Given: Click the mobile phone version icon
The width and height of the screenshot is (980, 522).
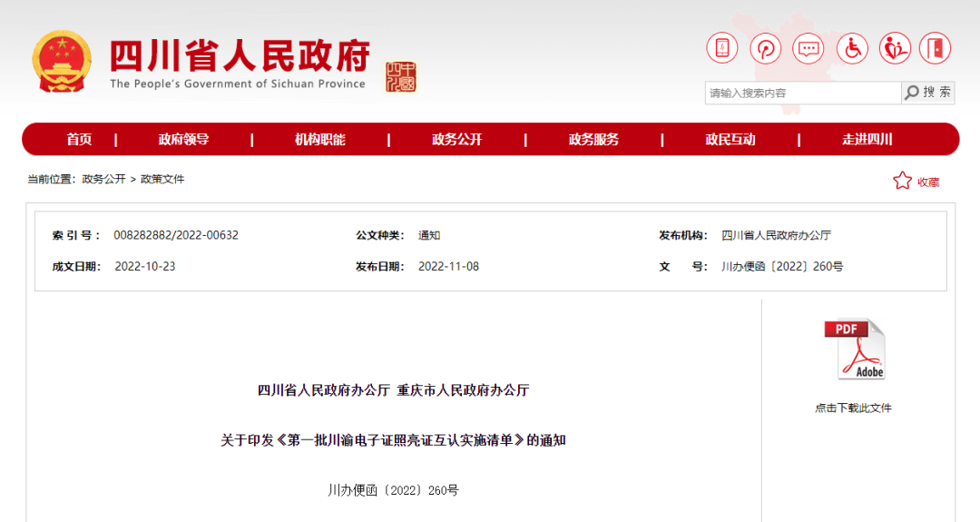Looking at the screenshot, I should coord(722,48).
